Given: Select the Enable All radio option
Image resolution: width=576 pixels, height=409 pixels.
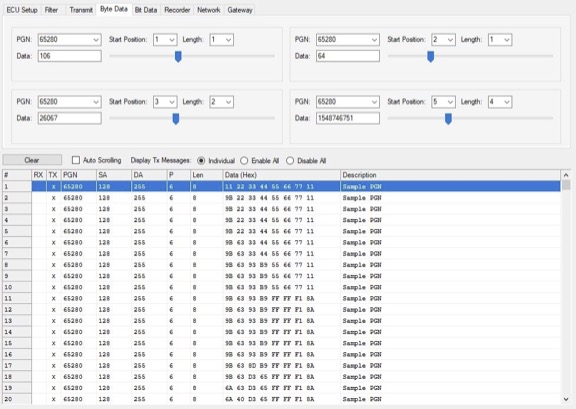Looking at the screenshot, I should (244, 161).
